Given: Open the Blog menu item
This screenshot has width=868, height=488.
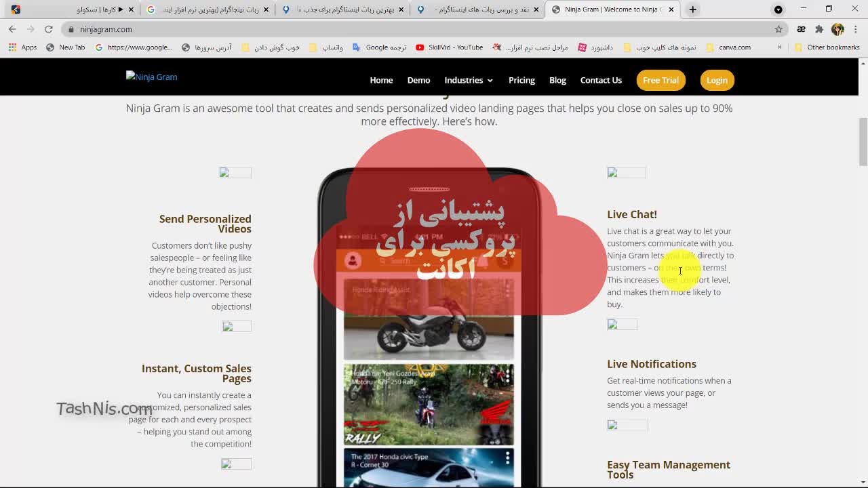Looking at the screenshot, I should [x=557, y=80].
